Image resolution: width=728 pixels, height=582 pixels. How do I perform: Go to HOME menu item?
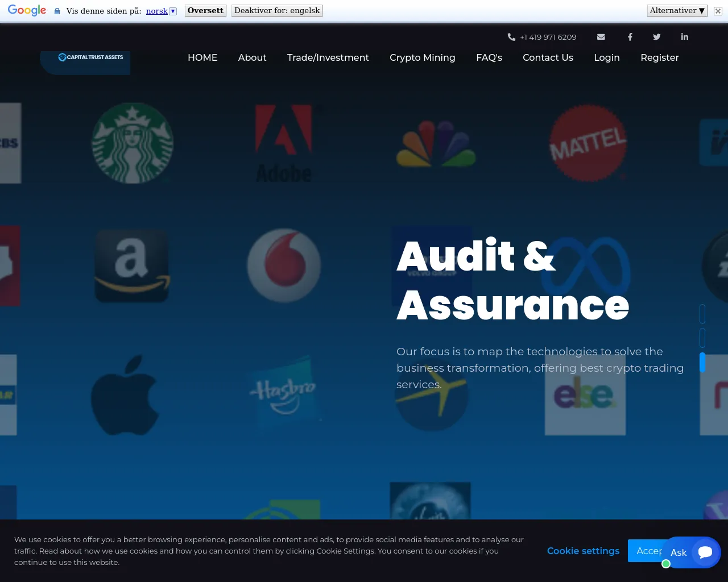pos(202,57)
